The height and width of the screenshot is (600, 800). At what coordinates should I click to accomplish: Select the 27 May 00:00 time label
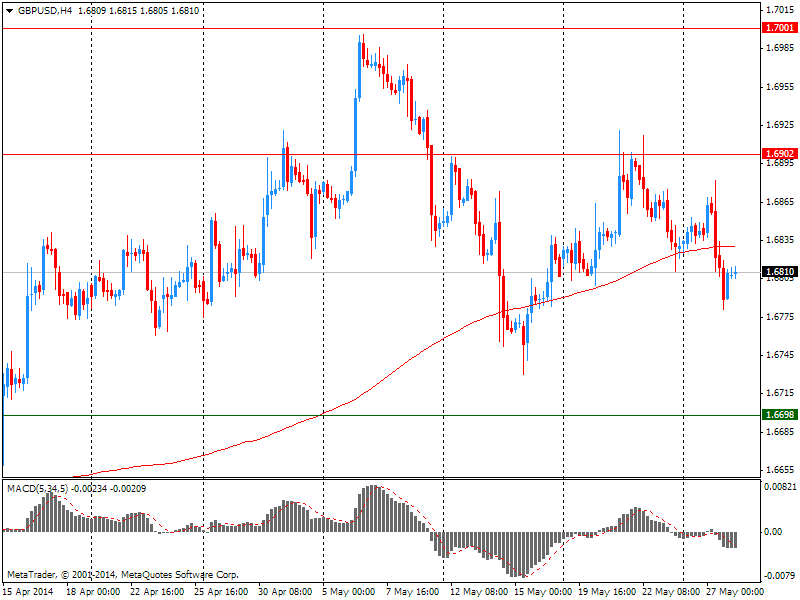pos(735,592)
